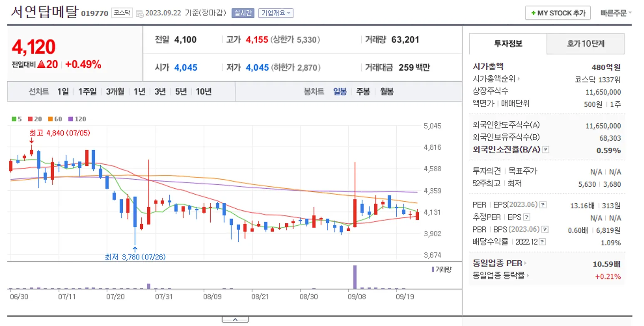This screenshot has height=326, width=644.
Task: Open the 동일업종 PER link
Action: pyautogui.click(x=497, y=263)
